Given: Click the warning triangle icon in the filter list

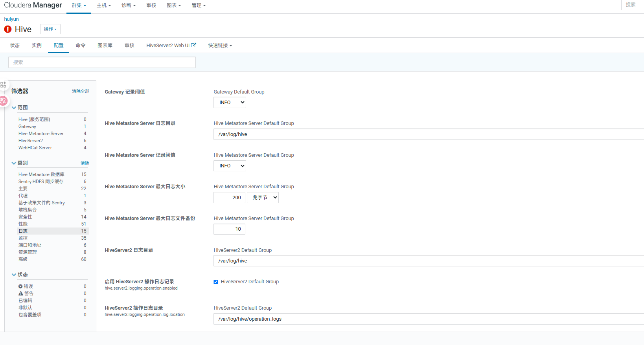Looking at the screenshot, I should [x=21, y=294].
